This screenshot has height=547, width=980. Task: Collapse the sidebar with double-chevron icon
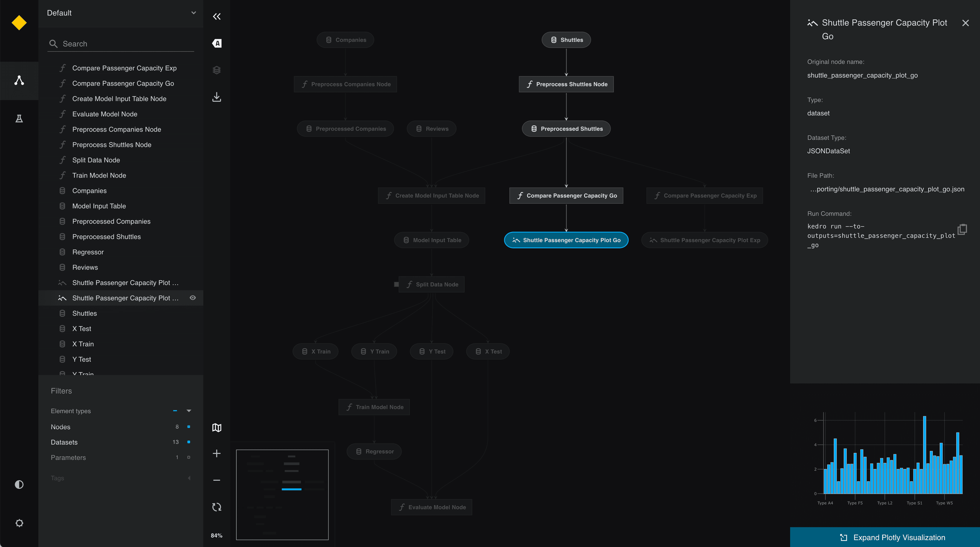click(x=216, y=16)
